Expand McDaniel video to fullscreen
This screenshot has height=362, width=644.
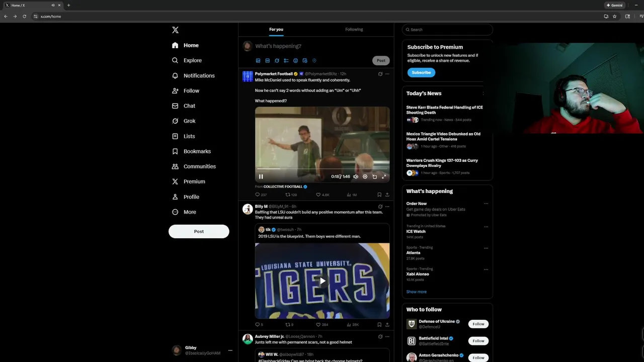tap(384, 176)
